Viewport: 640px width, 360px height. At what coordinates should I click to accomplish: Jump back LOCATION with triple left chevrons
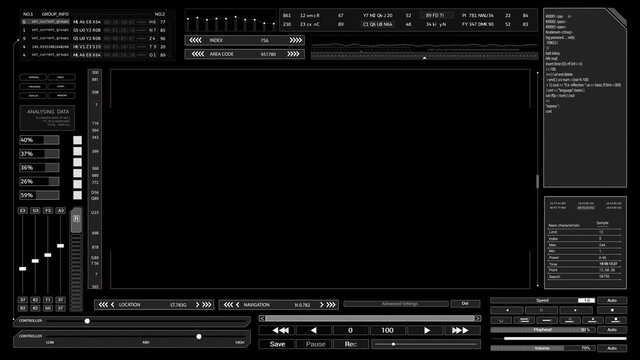click(103, 304)
